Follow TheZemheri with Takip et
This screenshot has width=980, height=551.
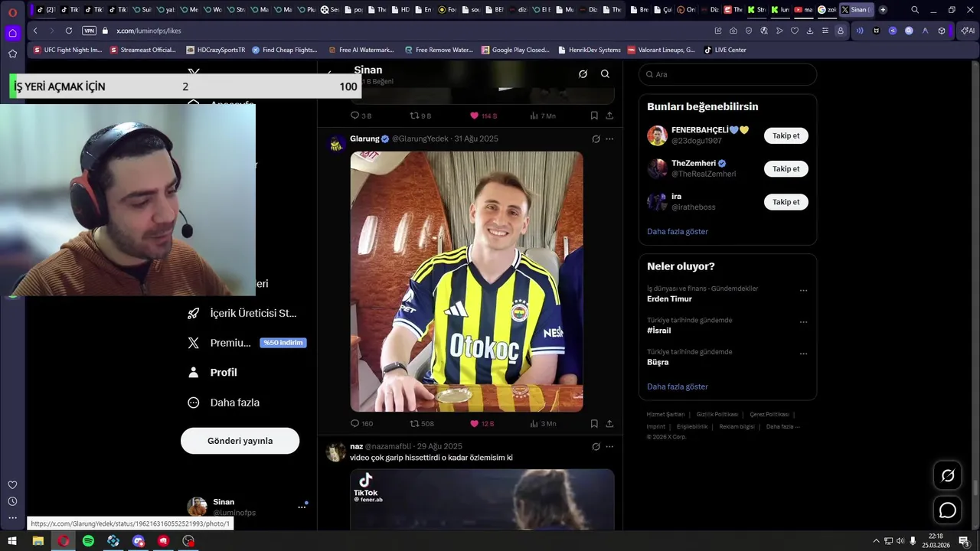pos(786,168)
